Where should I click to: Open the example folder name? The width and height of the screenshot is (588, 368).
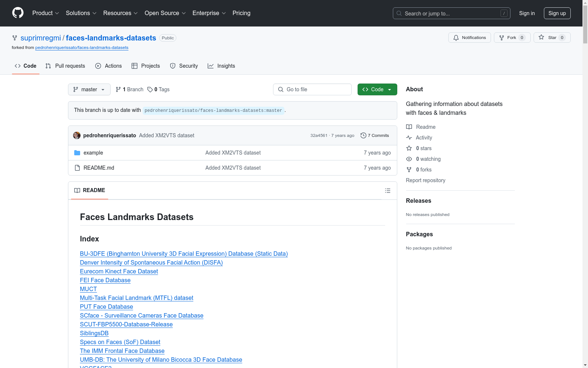tap(93, 153)
